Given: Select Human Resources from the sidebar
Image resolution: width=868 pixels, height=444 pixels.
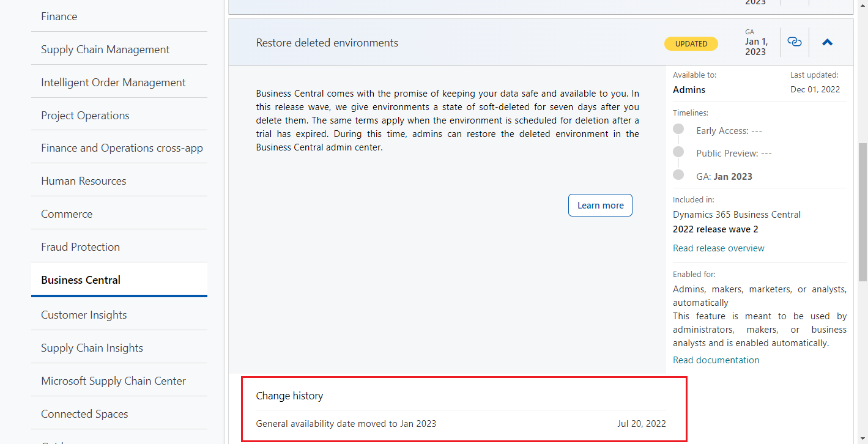Looking at the screenshot, I should point(83,180).
